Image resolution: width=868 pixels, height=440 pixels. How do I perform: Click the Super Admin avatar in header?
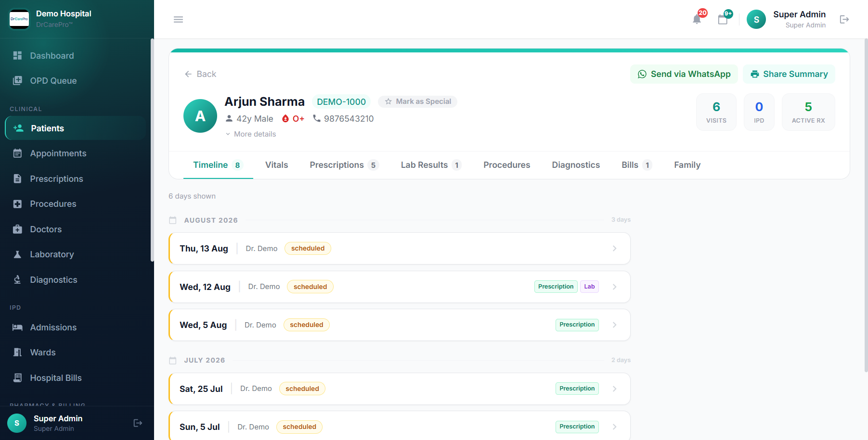pyautogui.click(x=756, y=19)
